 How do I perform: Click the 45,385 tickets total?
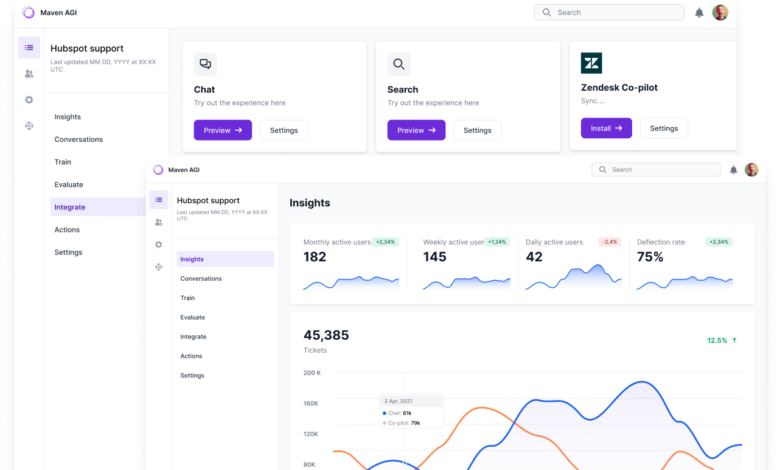pos(326,335)
